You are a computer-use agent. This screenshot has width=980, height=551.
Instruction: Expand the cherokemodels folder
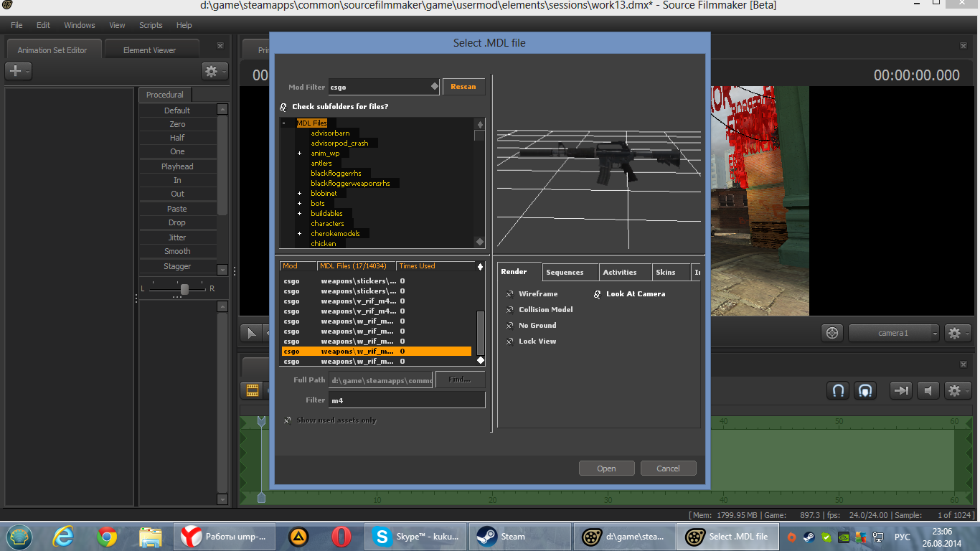coord(299,234)
